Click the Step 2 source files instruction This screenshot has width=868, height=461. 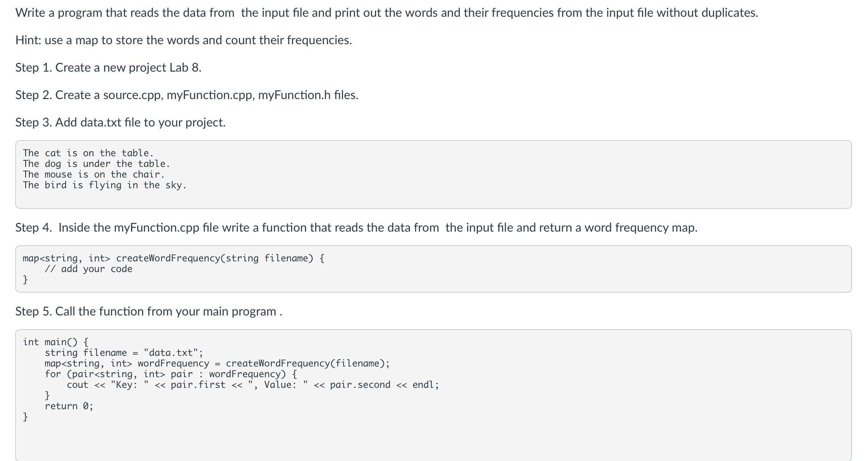pyautogui.click(x=187, y=95)
